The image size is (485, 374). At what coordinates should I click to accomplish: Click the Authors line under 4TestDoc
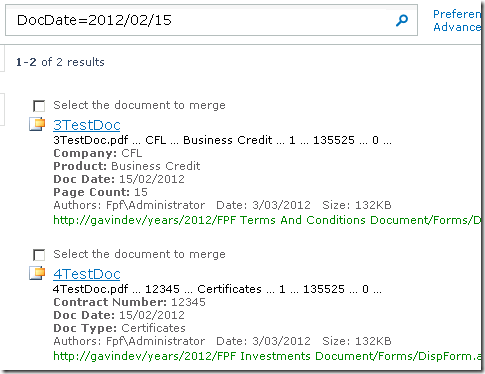tap(222, 341)
